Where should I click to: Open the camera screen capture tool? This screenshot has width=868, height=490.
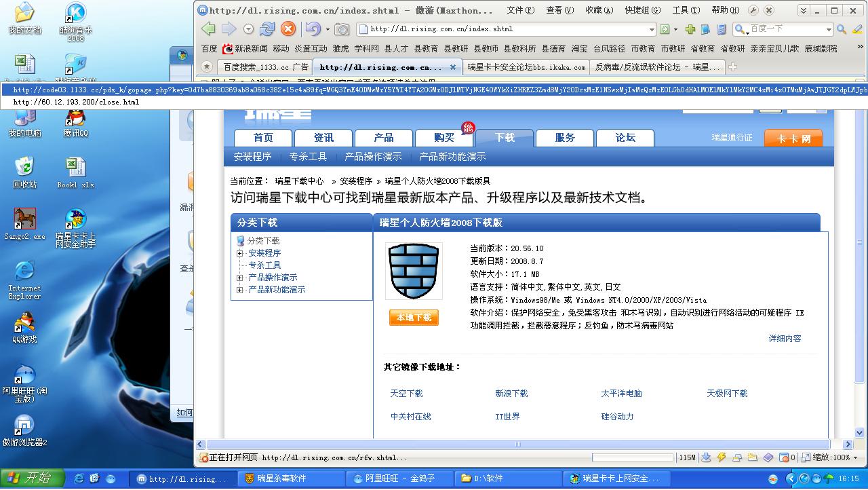(x=342, y=29)
